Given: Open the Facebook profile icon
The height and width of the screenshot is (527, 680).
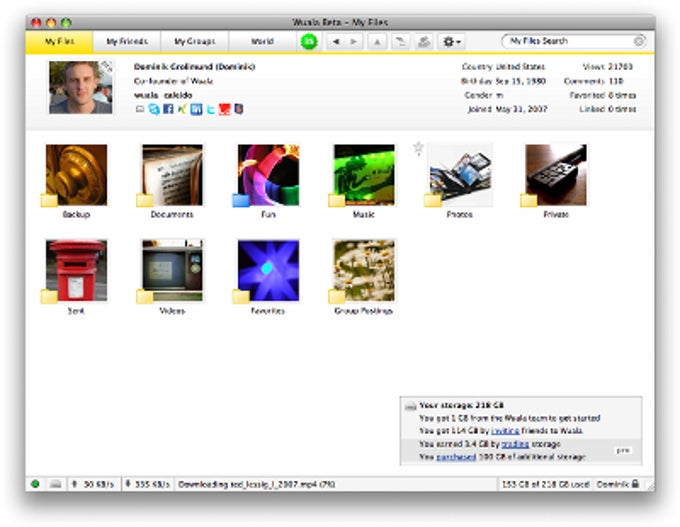Looking at the screenshot, I should coord(168,109).
